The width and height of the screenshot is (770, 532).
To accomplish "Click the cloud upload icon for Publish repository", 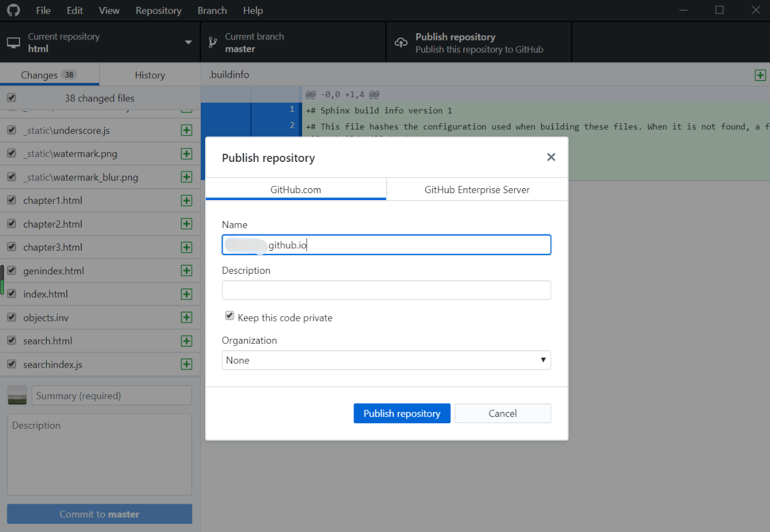I will (401, 43).
